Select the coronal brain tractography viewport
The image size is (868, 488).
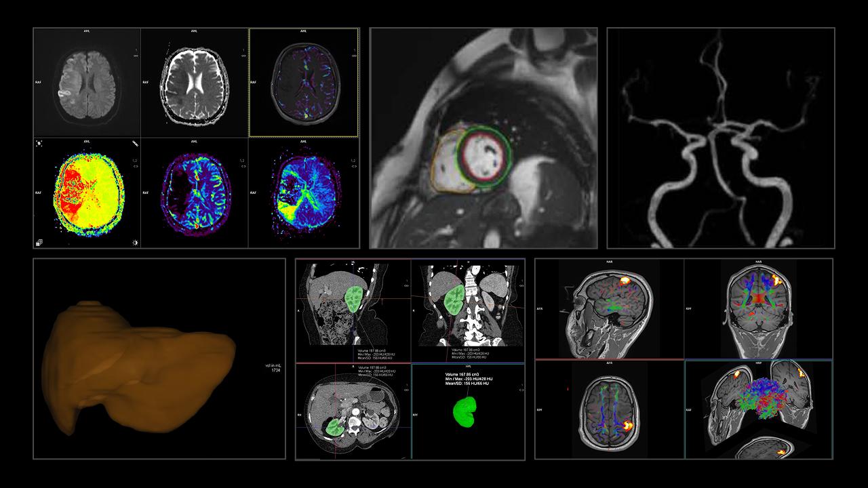[758, 308]
